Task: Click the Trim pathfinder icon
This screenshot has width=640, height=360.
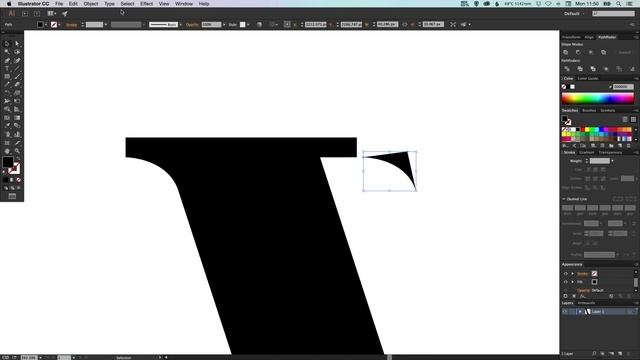Action: pyautogui.click(x=580, y=69)
